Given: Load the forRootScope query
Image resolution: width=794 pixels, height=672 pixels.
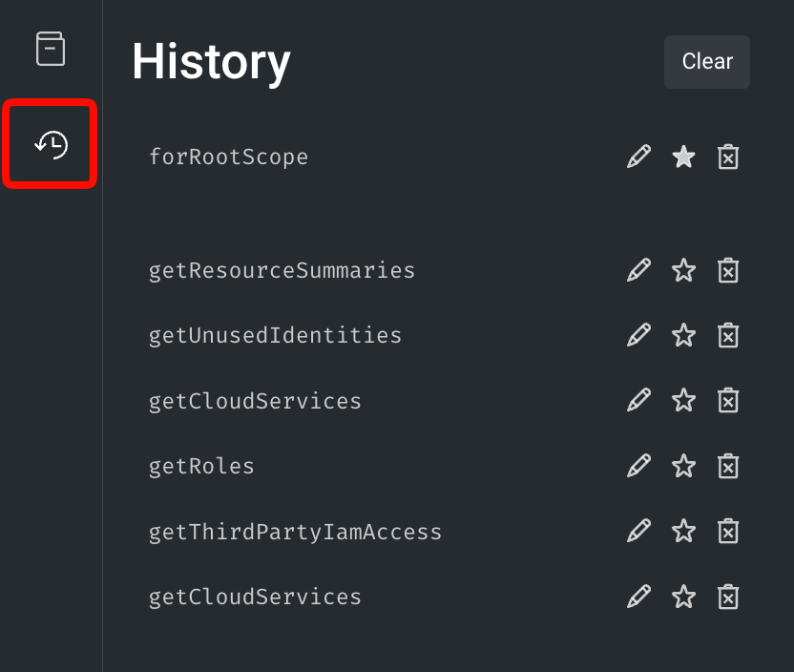Looking at the screenshot, I should 228,157.
